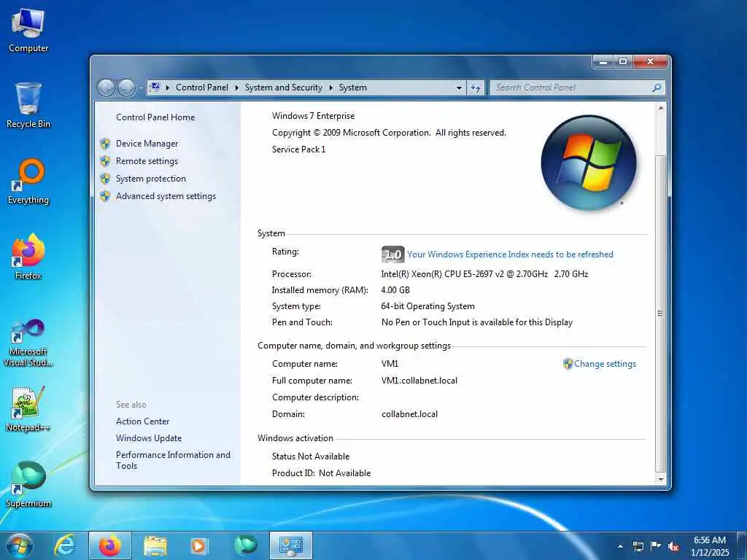The image size is (747, 560).
Task: Select the Microsoft Visual Studio desktop shortcut
Action: [28, 343]
